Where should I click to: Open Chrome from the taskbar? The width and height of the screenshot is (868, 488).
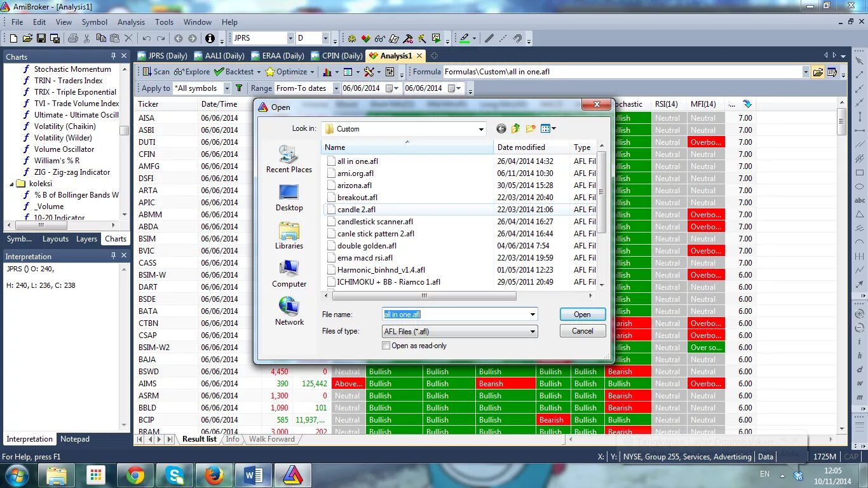point(135,475)
